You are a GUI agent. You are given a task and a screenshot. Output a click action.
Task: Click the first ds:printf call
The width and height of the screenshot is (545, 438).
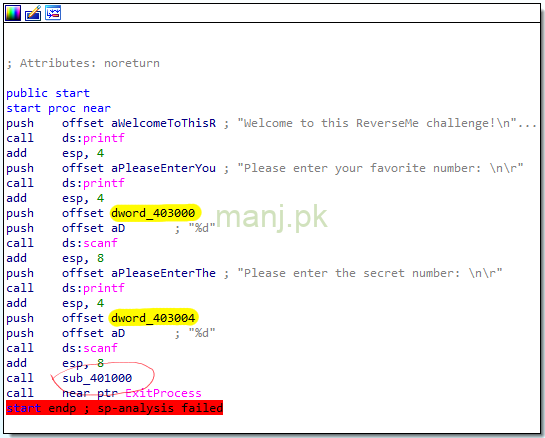(x=93, y=138)
